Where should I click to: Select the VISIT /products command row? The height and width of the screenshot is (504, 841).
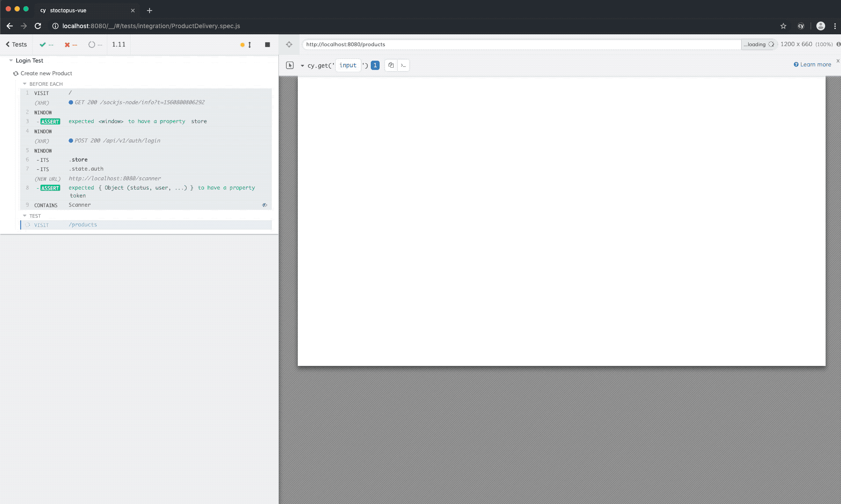click(x=146, y=225)
